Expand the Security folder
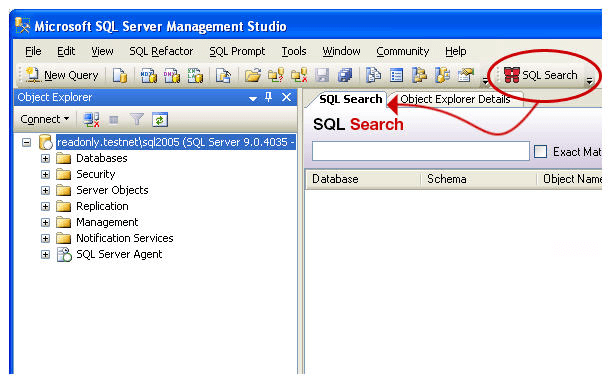 pos(45,174)
